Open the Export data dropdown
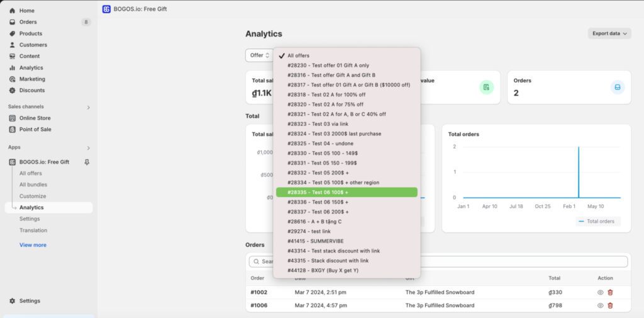The width and height of the screenshot is (644, 318). 609,33
